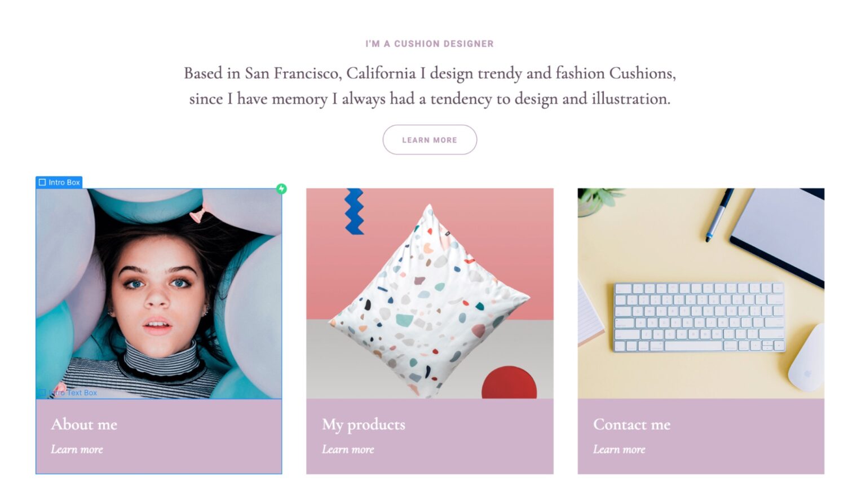Screen dimensions: 866x504
Task: Select the I'M A CUSHION DESIGNER subheading
Action: 430,44
